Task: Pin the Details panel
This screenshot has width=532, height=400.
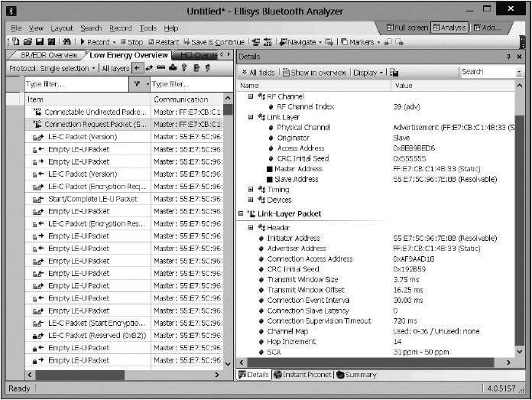Action: [508, 57]
